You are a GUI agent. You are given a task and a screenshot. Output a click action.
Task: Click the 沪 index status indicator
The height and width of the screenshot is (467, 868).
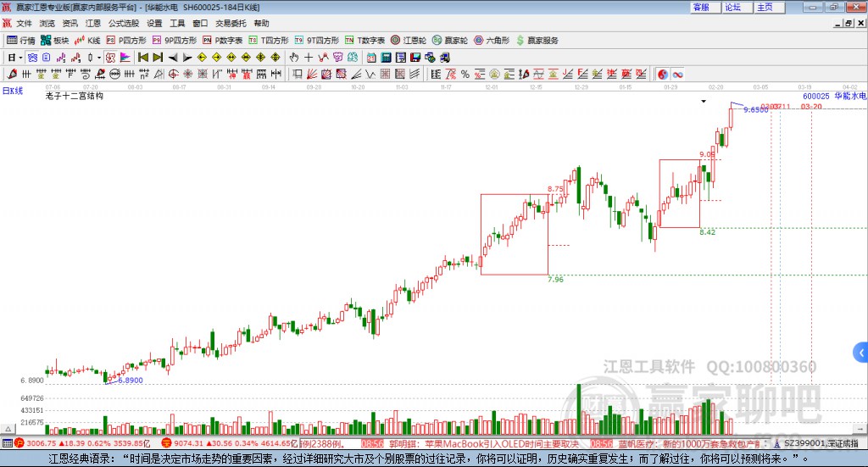pos(19,443)
